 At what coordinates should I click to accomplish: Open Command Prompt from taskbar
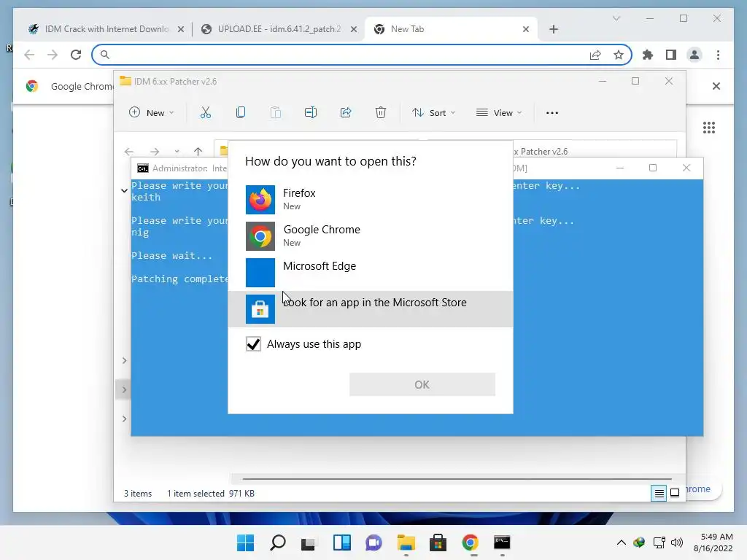tap(502, 542)
